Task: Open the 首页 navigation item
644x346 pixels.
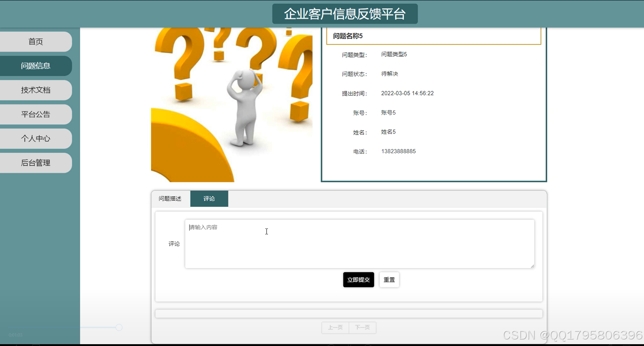Action: click(35, 41)
